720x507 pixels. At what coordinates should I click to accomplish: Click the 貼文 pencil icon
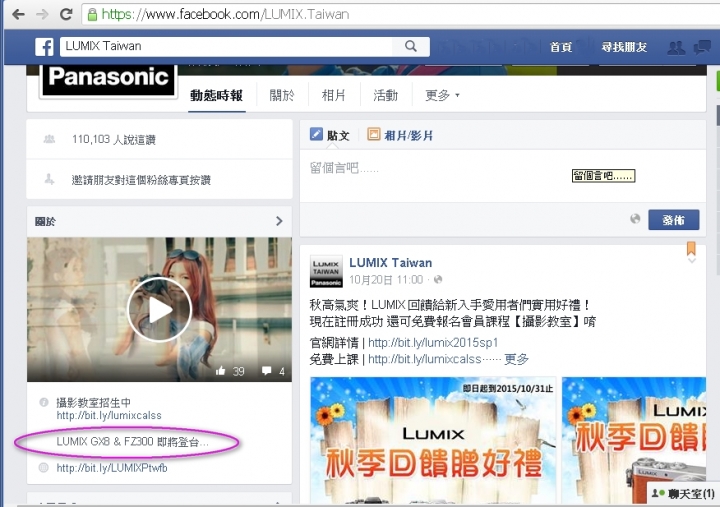click(316, 134)
